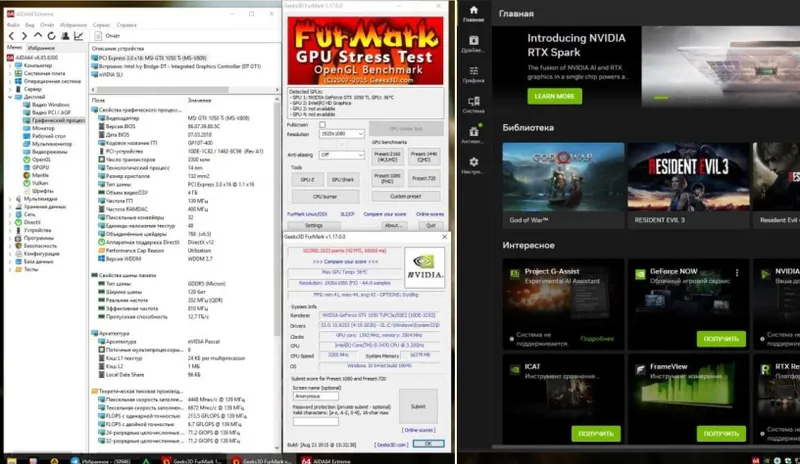Click OK button in FurMark results
The height and width of the screenshot is (464, 800).
(x=428, y=444)
